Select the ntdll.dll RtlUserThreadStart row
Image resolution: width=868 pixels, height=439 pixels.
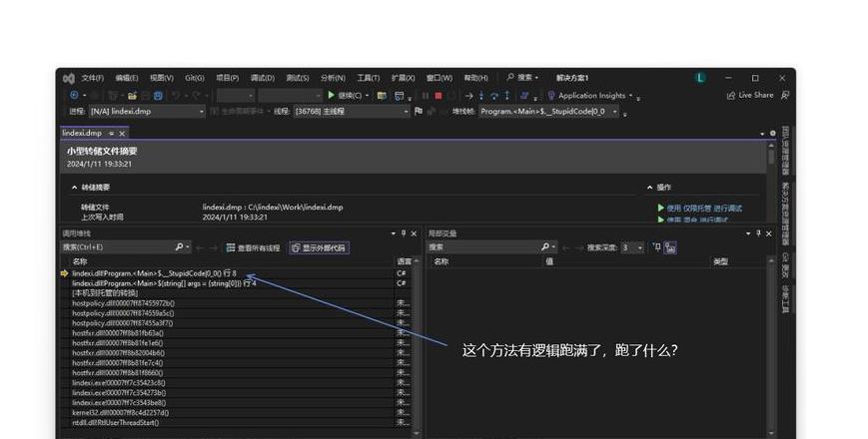227,422
